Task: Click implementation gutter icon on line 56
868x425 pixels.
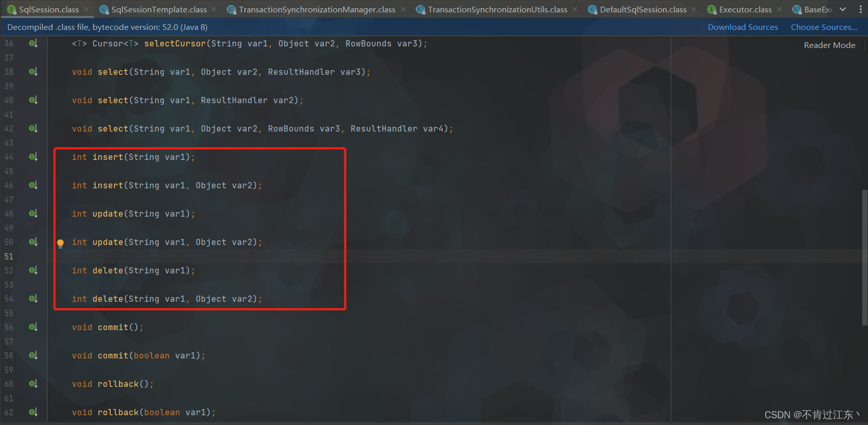Action: 33,328
